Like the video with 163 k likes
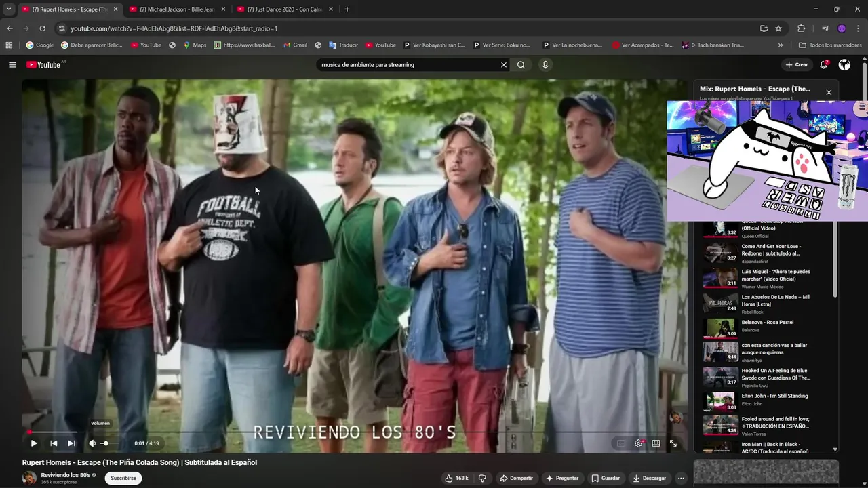 pos(456,478)
